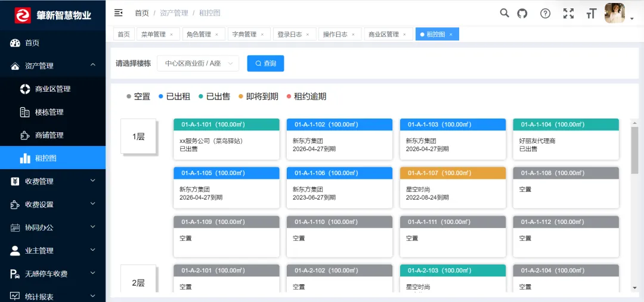Click the user avatar picture
Screen dimensions: 644x302
[x=615, y=13]
